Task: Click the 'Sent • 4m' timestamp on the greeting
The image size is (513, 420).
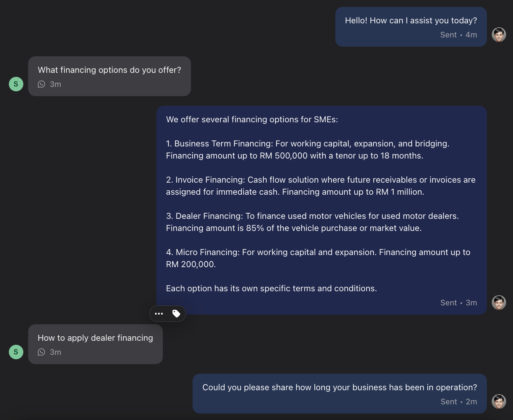Action: click(x=458, y=35)
